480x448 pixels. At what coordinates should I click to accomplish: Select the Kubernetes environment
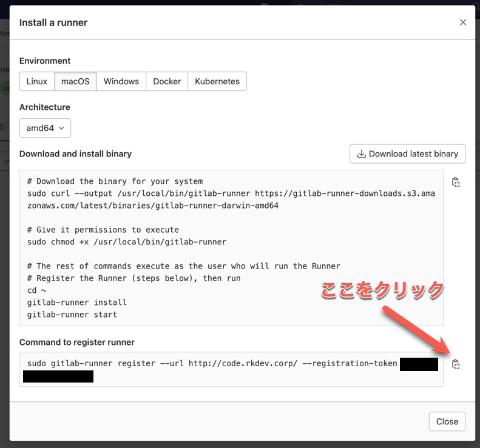tap(217, 81)
